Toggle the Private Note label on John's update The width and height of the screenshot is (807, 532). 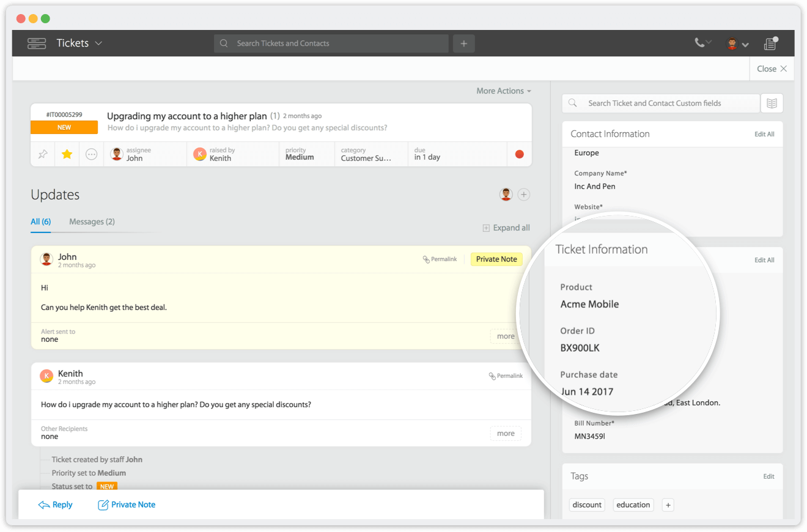496,259
